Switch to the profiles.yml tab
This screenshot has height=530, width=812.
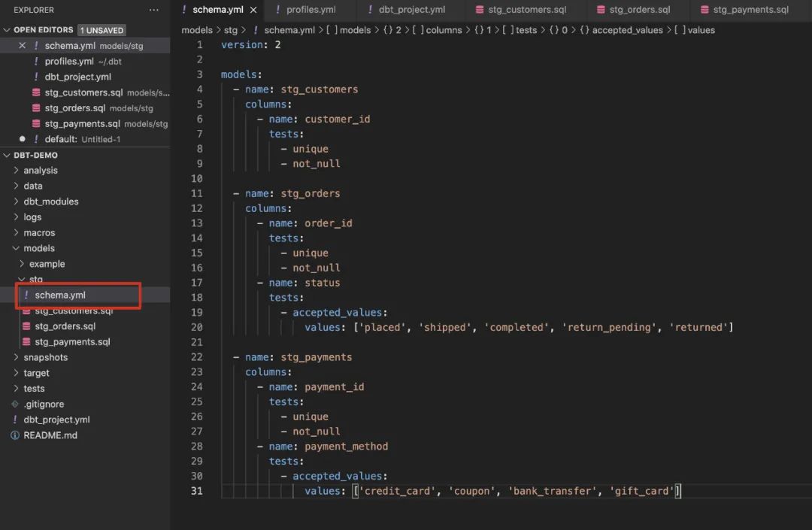point(311,10)
